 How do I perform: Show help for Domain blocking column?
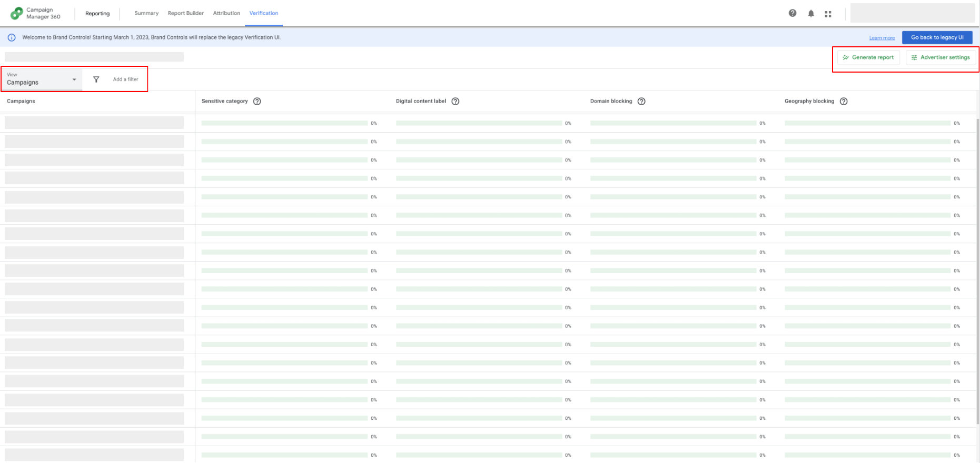641,102
